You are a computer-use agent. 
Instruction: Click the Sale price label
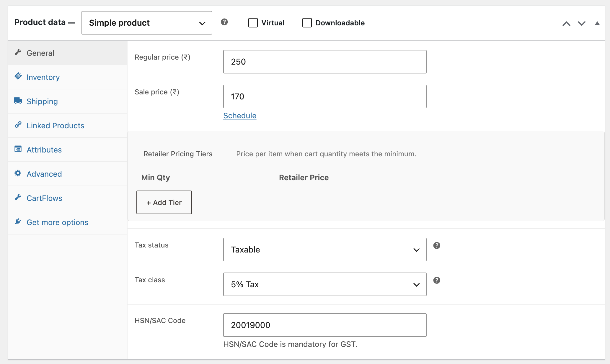(x=157, y=92)
